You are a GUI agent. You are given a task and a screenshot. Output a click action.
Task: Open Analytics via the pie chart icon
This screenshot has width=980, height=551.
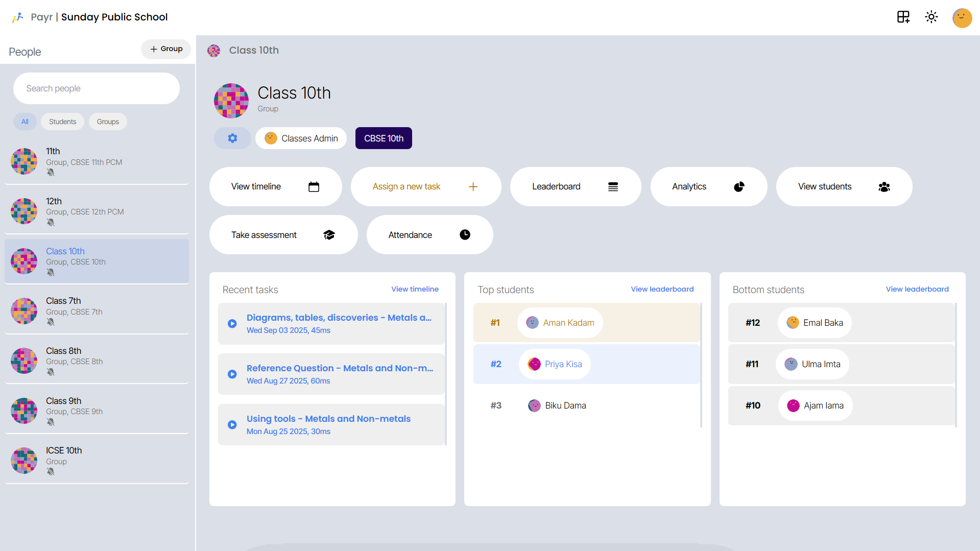point(739,187)
